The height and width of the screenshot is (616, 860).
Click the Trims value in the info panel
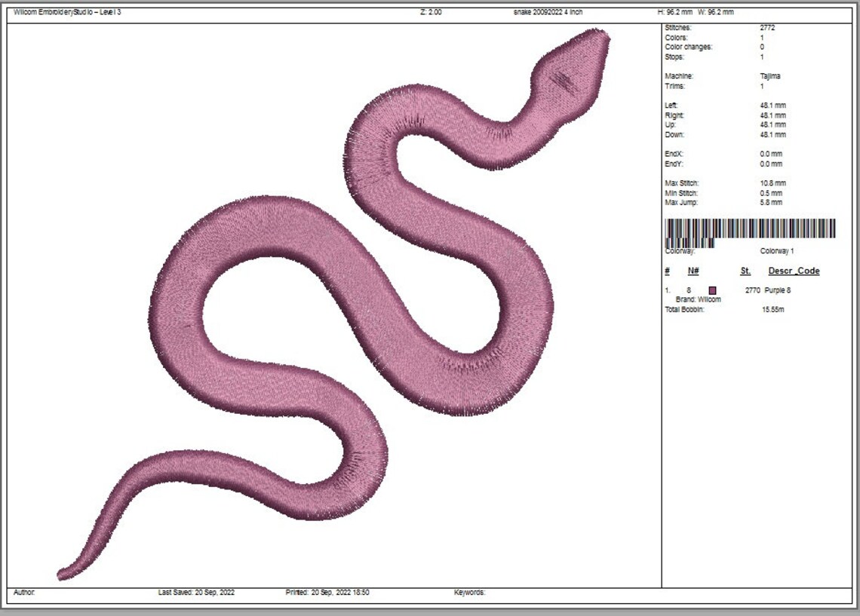coord(762,84)
